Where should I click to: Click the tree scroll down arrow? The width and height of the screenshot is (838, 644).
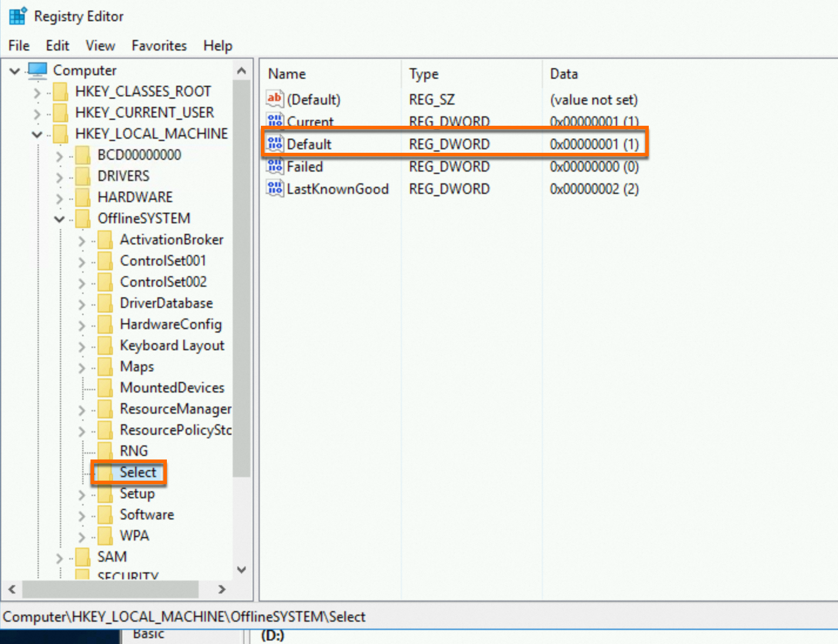click(x=242, y=569)
